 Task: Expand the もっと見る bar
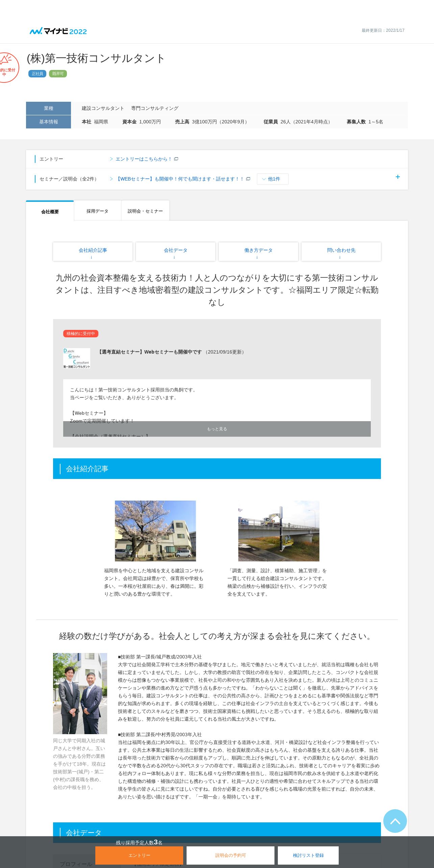tap(217, 429)
